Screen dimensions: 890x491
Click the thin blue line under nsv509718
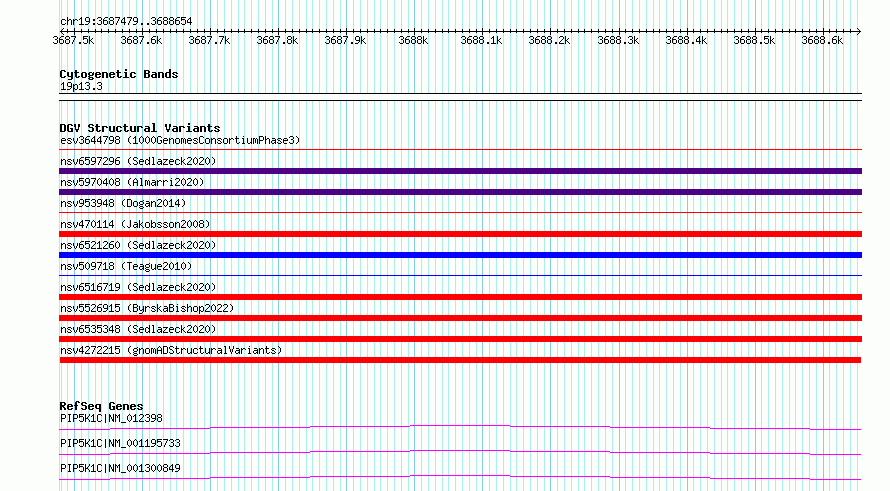click(x=460, y=276)
